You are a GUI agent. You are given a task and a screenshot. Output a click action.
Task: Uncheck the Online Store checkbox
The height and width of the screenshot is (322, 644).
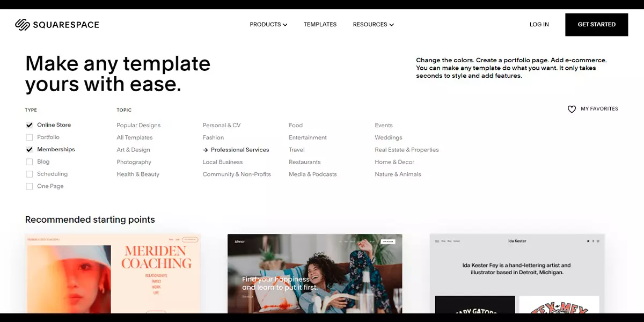[30, 125]
